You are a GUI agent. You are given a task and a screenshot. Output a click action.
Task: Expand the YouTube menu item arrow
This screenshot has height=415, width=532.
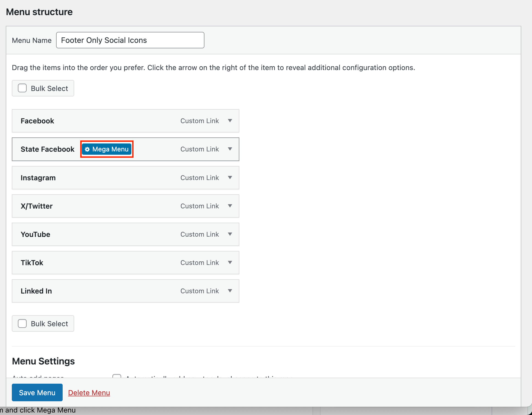pos(230,234)
